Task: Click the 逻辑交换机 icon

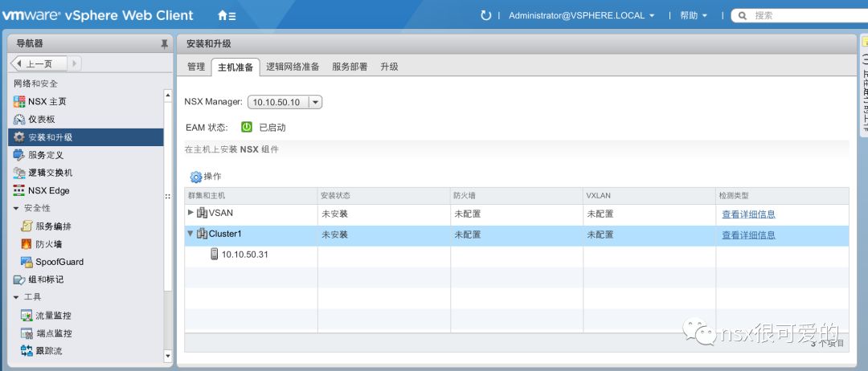Action: pyautogui.click(x=19, y=173)
